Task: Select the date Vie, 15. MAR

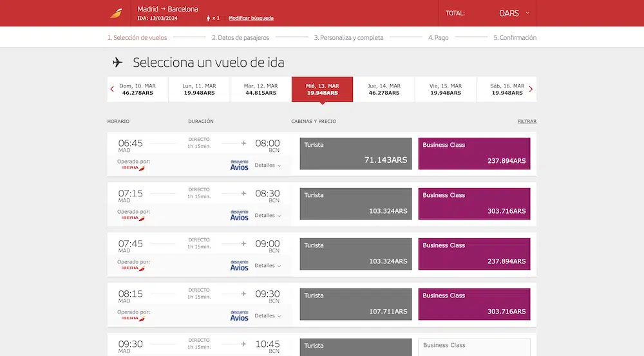Action: (x=446, y=89)
